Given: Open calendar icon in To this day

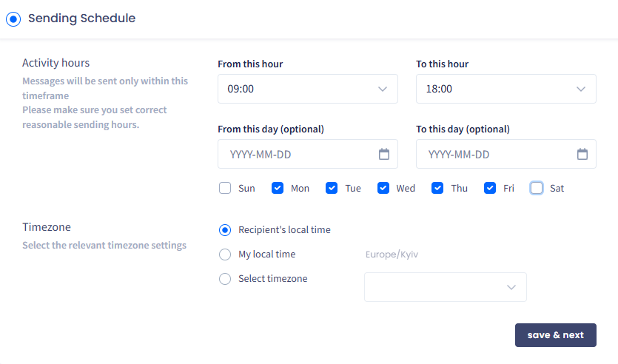Looking at the screenshot, I should [582, 154].
